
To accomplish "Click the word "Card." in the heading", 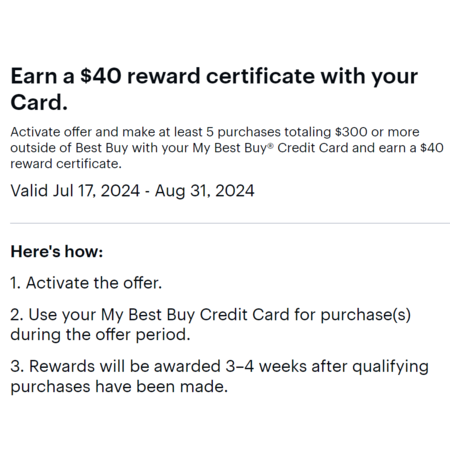I will (x=39, y=102).
